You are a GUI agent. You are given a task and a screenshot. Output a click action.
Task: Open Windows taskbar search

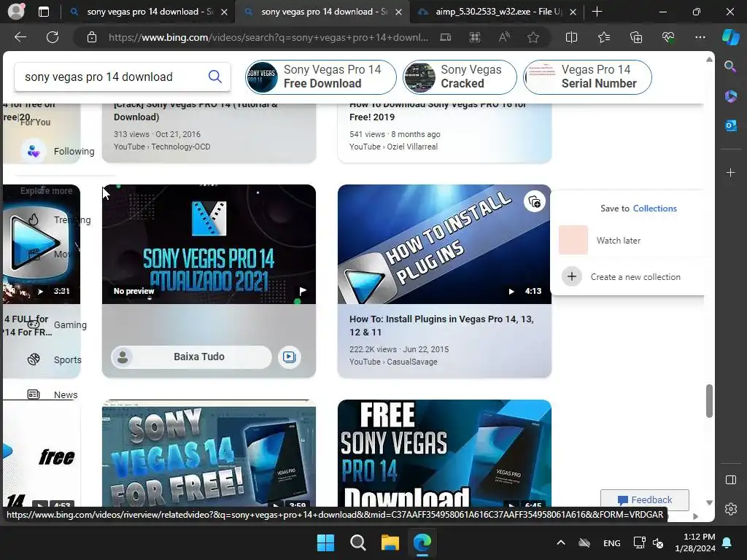pos(357,542)
